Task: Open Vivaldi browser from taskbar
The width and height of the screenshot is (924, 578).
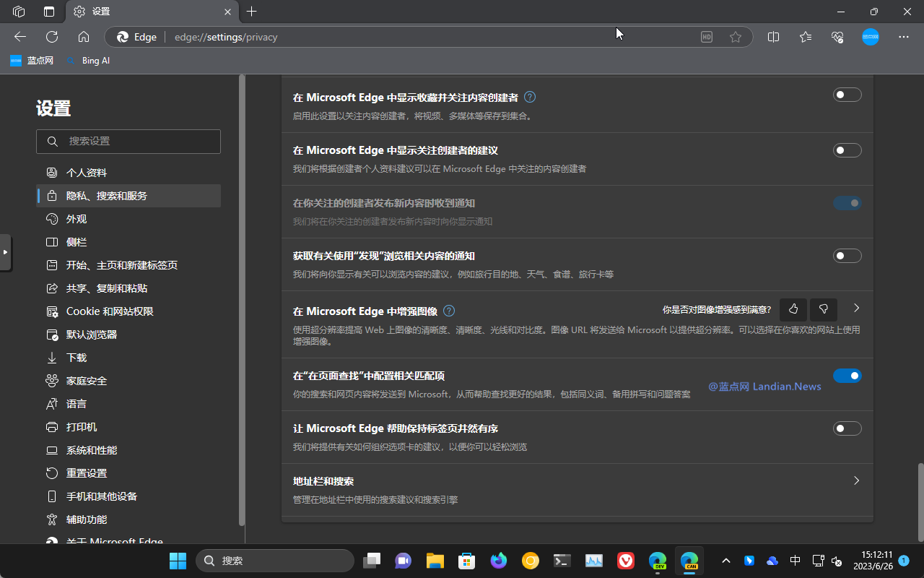Action: [x=626, y=561]
